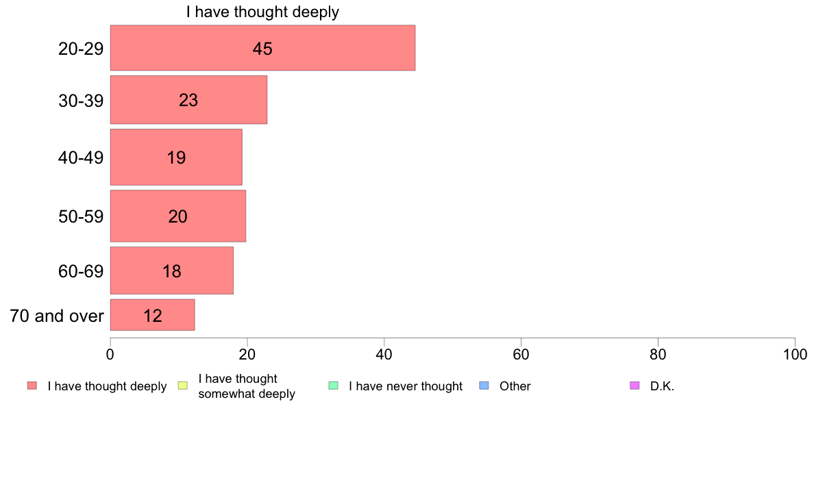
Task: Click the 'I have thought somewhat deeply' legend text
Action: point(247,386)
